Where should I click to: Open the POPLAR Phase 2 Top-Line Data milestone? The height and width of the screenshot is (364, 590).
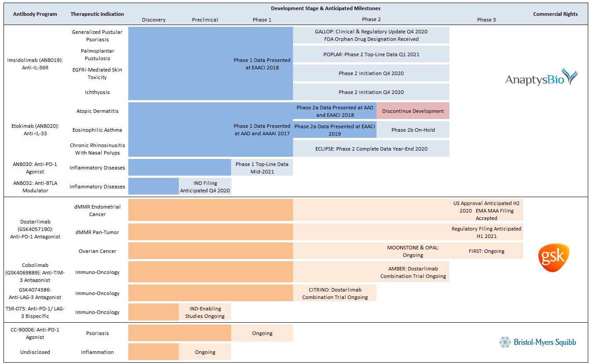click(371, 54)
